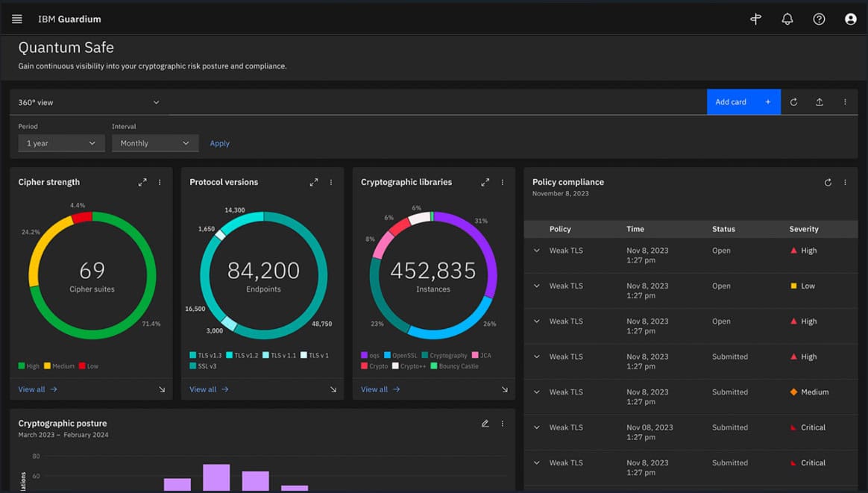Open the dashboard overflow menu beside upload icon
The image size is (868, 493).
(x=844, y=101)
